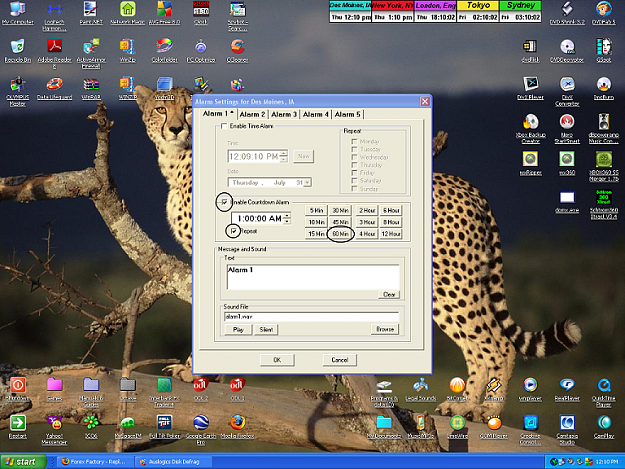Open Shutdown shortcut icon
Screen dimensions: 625x469
point(18,389)
